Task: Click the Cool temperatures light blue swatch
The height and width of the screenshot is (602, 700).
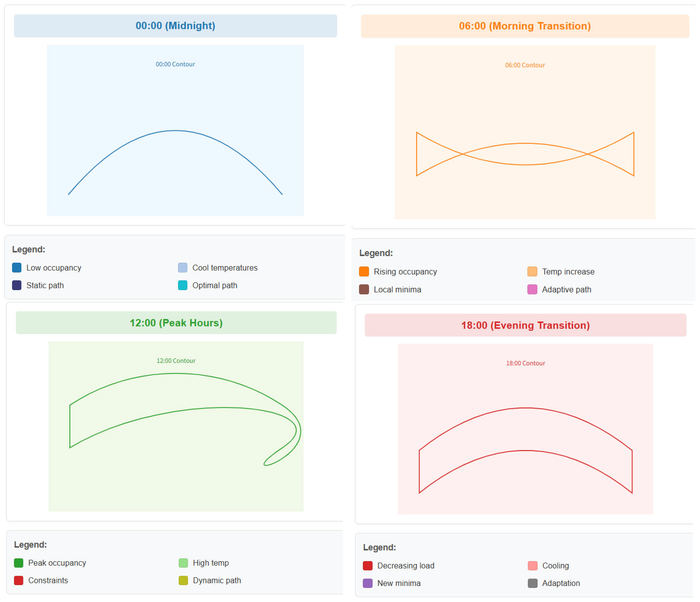Action: (x=183, y=268)
